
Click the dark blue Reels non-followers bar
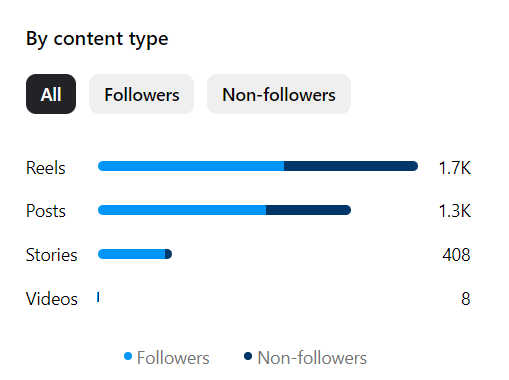(x=351, y=166)
